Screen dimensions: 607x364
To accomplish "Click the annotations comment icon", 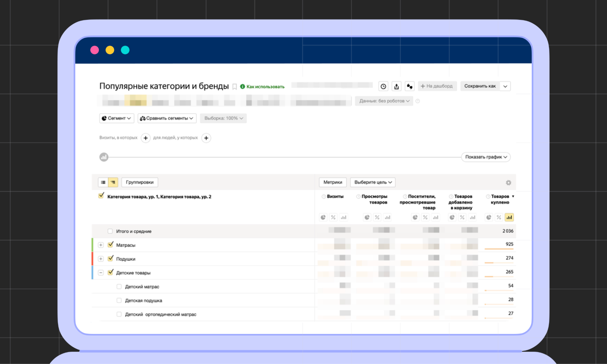I will pyautogui.click(x=409, y=86).
